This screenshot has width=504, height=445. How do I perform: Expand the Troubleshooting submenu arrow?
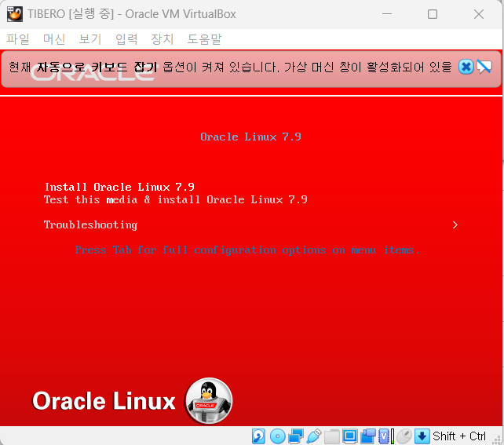click(x=455, y=225)
